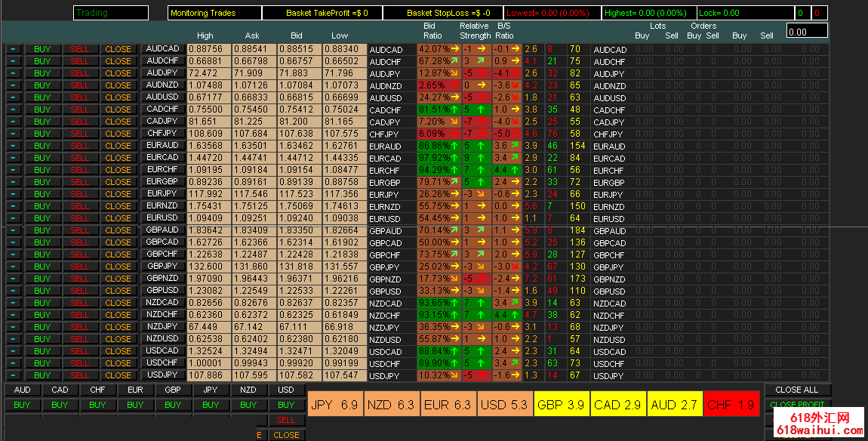Toggle the Monitoring Trades box
This screenshot has height=441, width=868.
(x=214, y=13)
